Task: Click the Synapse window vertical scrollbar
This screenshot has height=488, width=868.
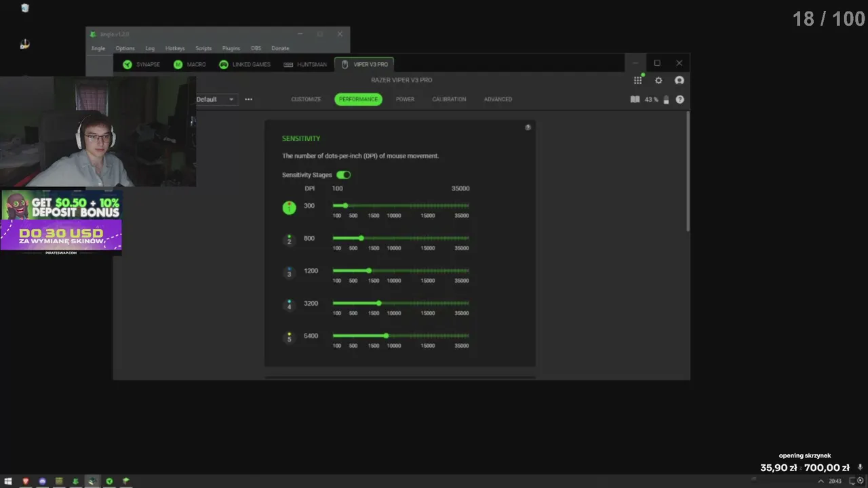Action: [688, 172]
